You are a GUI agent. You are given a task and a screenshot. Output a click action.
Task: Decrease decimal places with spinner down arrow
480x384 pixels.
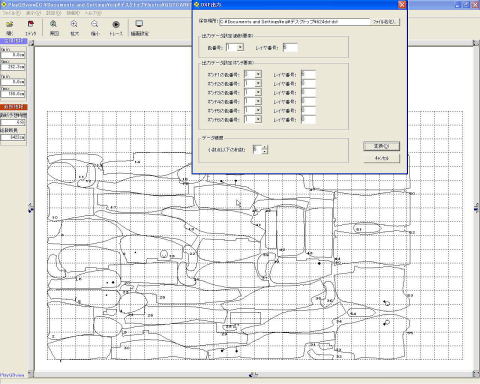pos(265,152)
